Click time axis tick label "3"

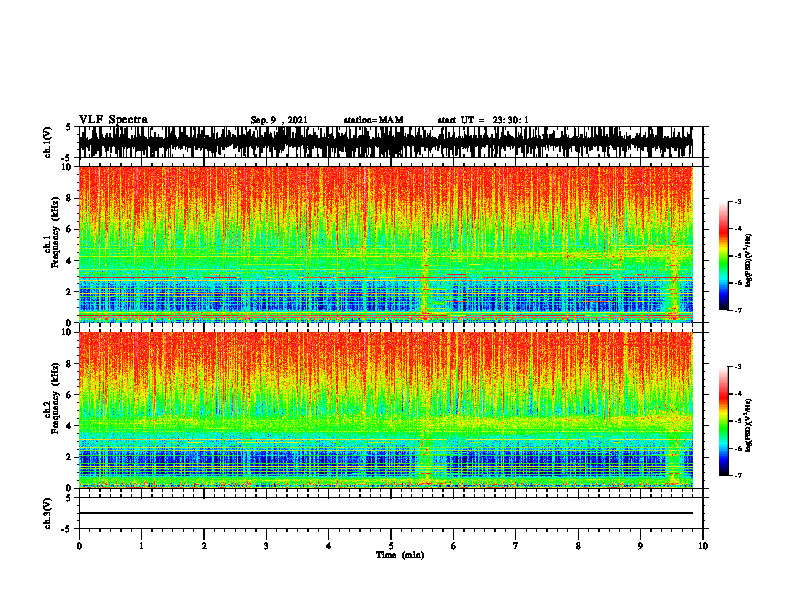266,546
